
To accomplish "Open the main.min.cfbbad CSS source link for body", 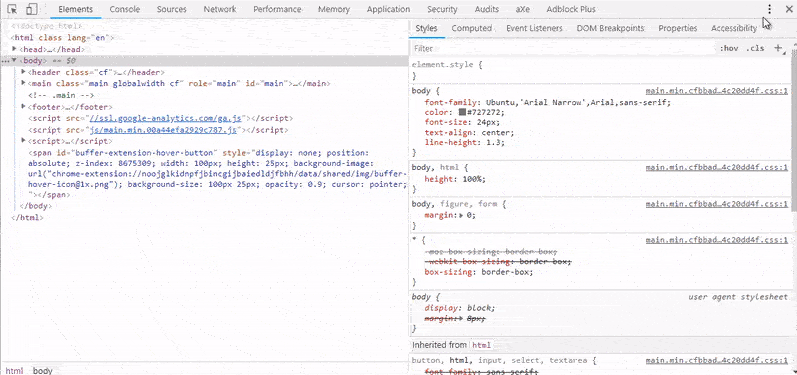I will point(717,91).
